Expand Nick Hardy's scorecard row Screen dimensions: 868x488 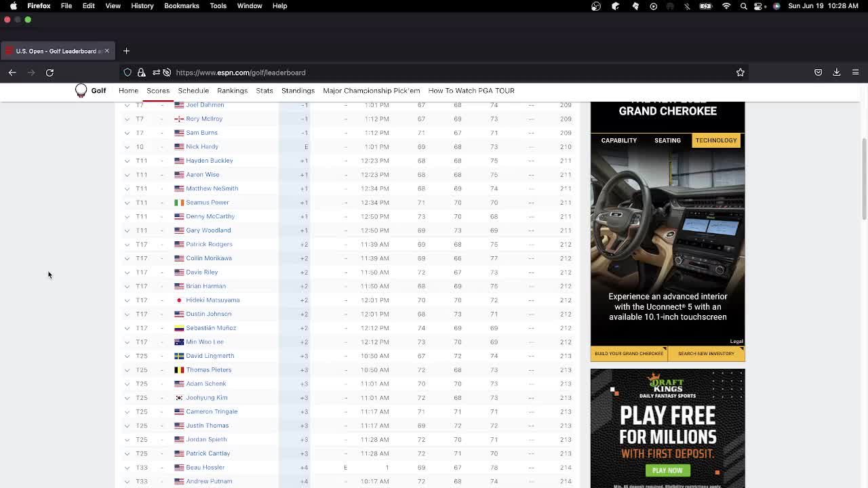[x=127, y=146]
